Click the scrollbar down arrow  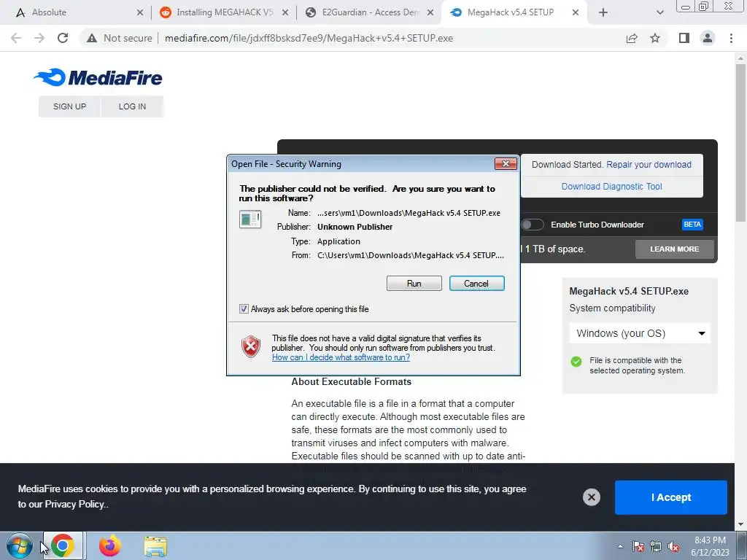click(x=740, y=524)
